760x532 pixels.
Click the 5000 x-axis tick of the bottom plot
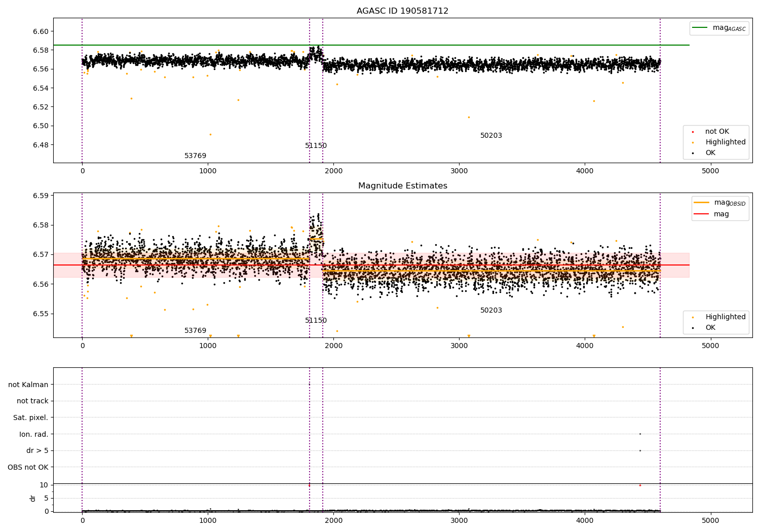pos(710,520)
